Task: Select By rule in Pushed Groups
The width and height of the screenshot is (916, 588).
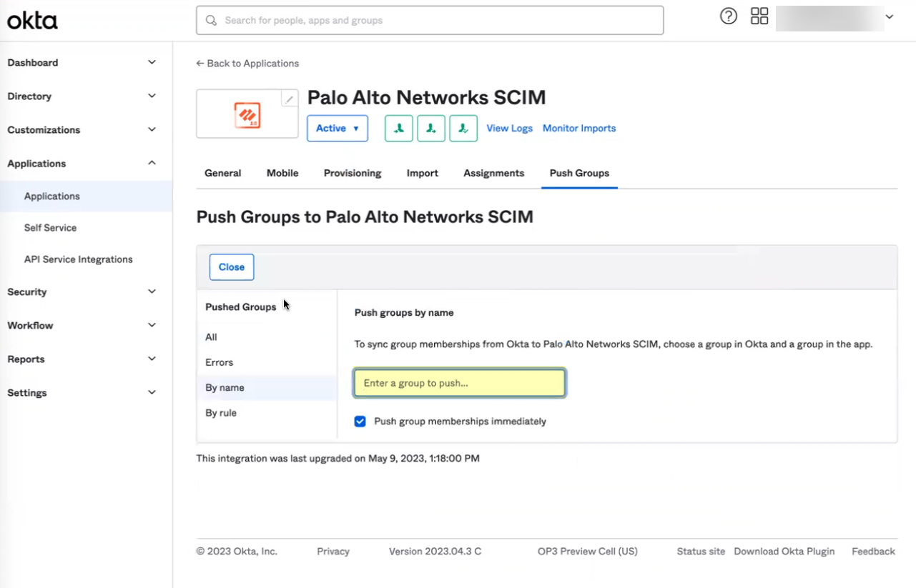Action: tap(221, 413)
